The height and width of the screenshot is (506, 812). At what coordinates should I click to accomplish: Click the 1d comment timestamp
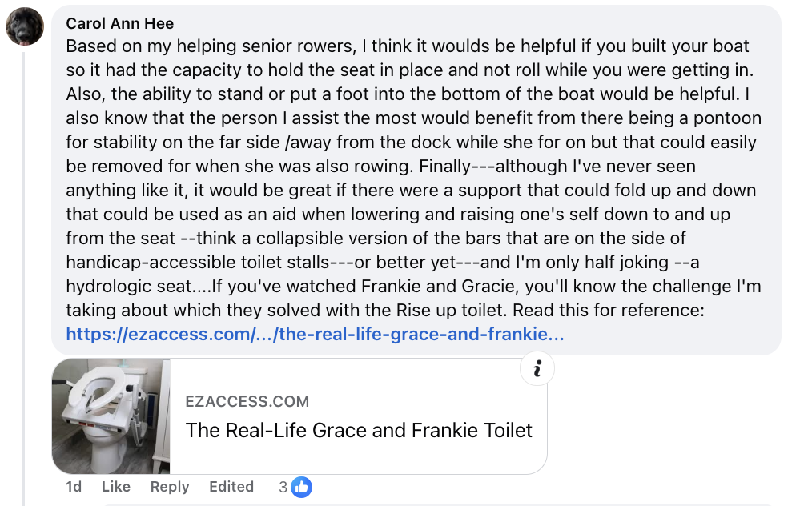point(74,486)
